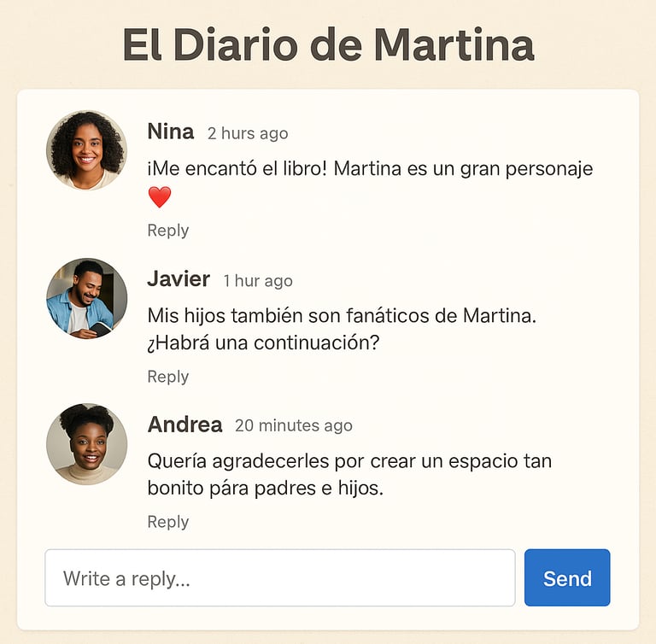
Task: Click the '20 minutes ago' timestamp
Action: tap(293, 426)
